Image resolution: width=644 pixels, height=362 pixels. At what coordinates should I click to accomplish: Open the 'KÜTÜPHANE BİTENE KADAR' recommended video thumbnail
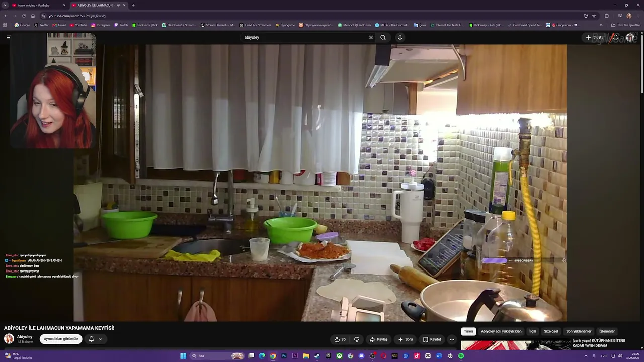pyautogui.click(x=516, y=345)
